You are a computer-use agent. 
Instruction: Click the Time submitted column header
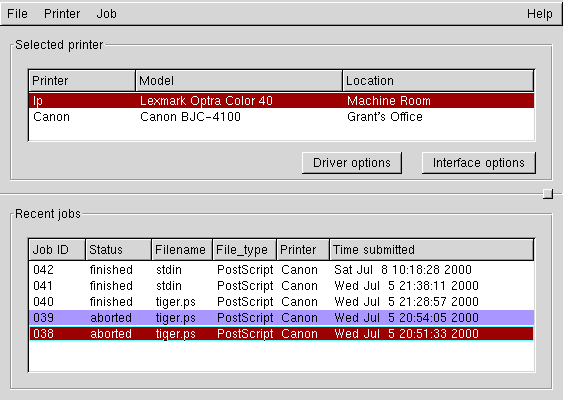click(x=432, y=250)
